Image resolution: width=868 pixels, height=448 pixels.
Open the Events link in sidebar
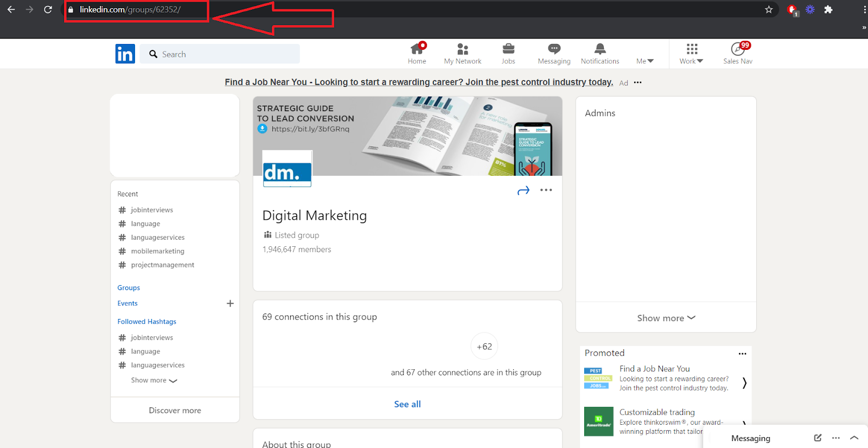pos(127,303)
